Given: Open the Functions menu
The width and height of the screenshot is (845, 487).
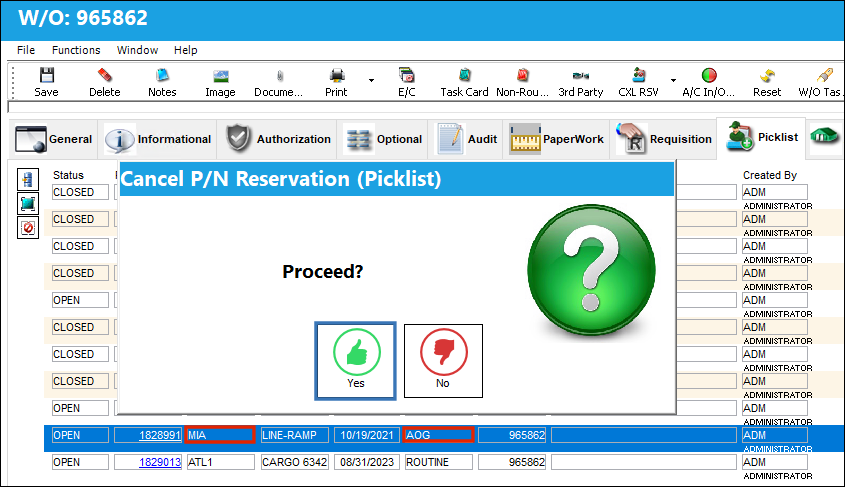Looking at the screenshot, I should (x=76, y=50).
